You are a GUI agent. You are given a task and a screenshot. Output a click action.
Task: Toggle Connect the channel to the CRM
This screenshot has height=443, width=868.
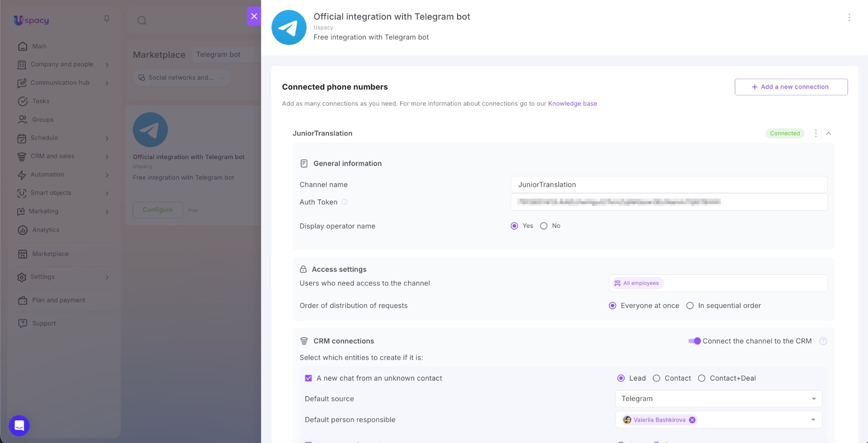pos(694,341)
